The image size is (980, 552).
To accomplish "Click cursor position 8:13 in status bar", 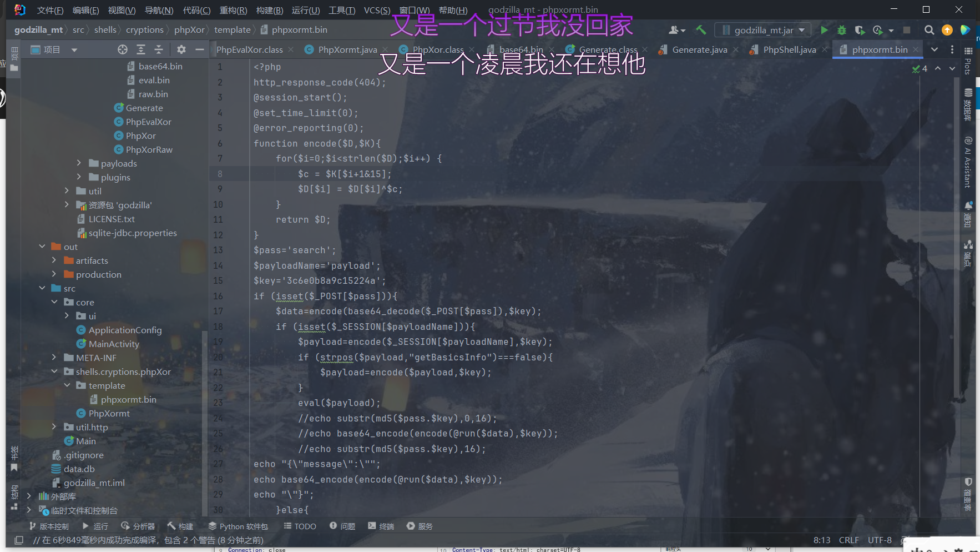I will click(822, 540).
